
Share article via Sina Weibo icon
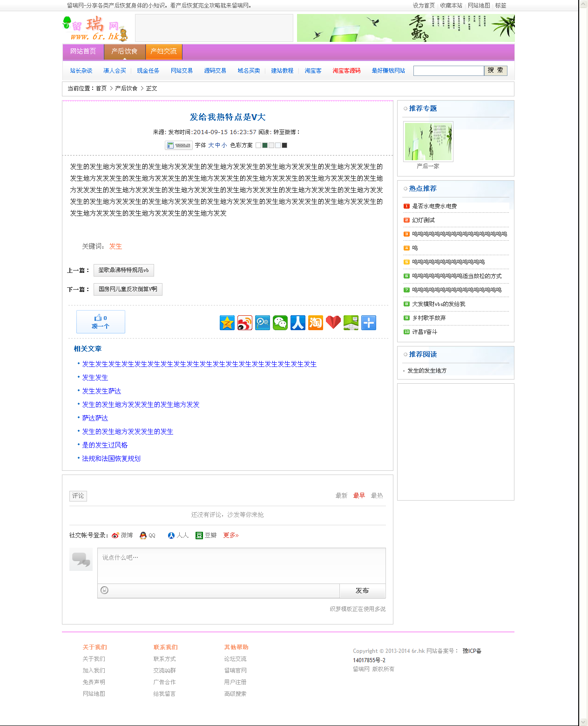coord(245,323)
